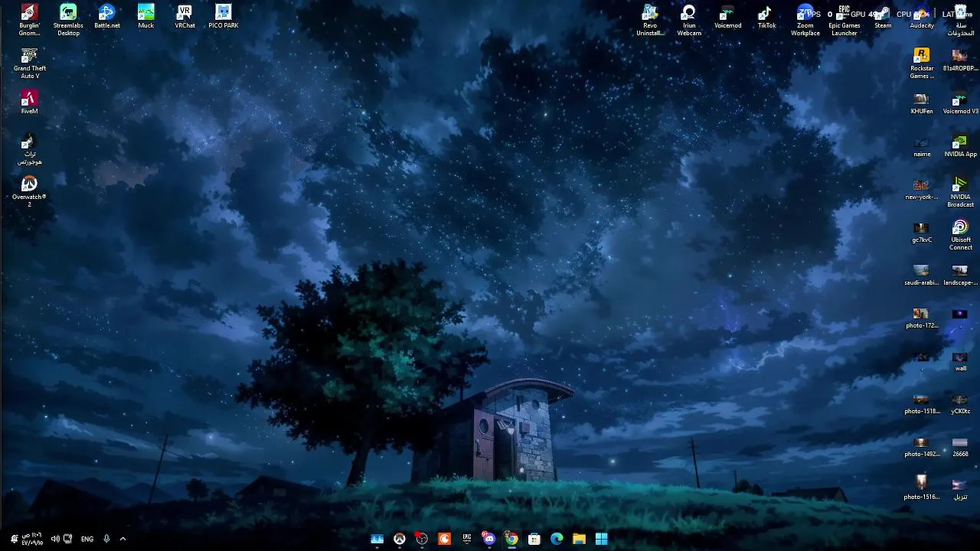Open the volume speaker control in tray
Image resolution: width=980 pixels, height=551 pixels.
[55, 539]
